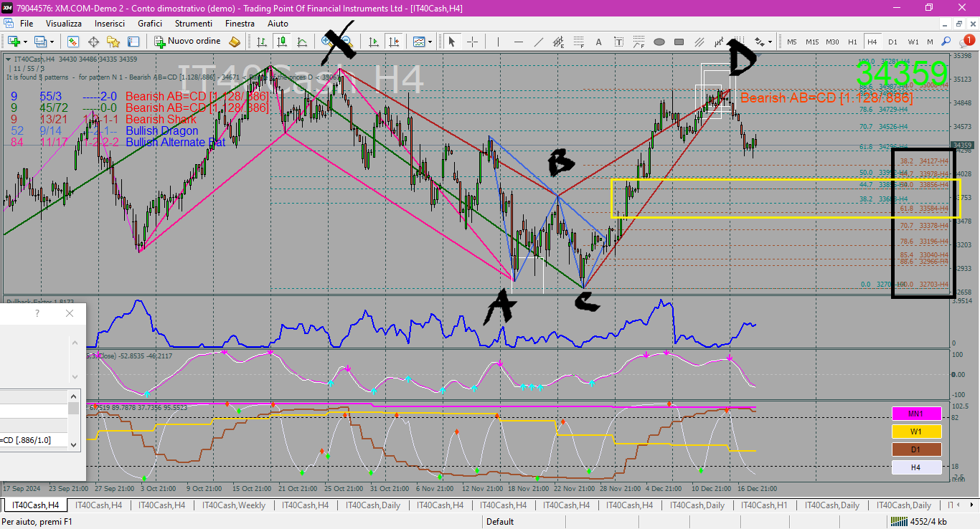Select the Text Label tool
Viewport: 980px width, 529px height.
point(618,42)
